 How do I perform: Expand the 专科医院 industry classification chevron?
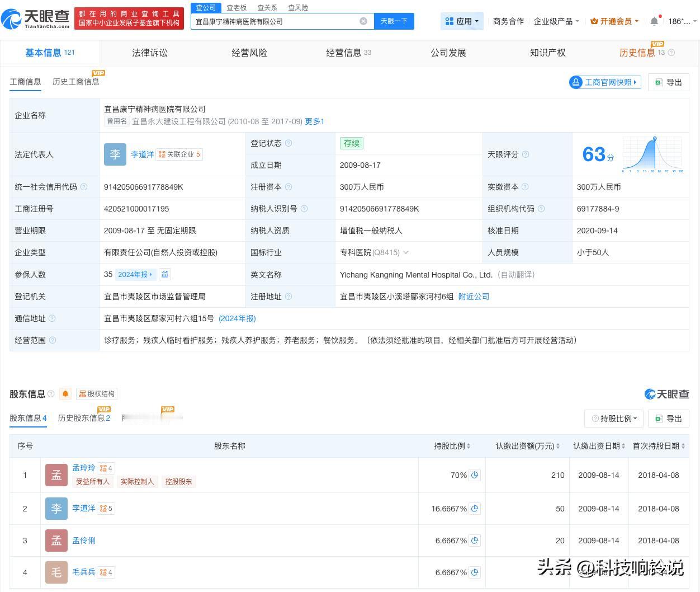(406, 252)
